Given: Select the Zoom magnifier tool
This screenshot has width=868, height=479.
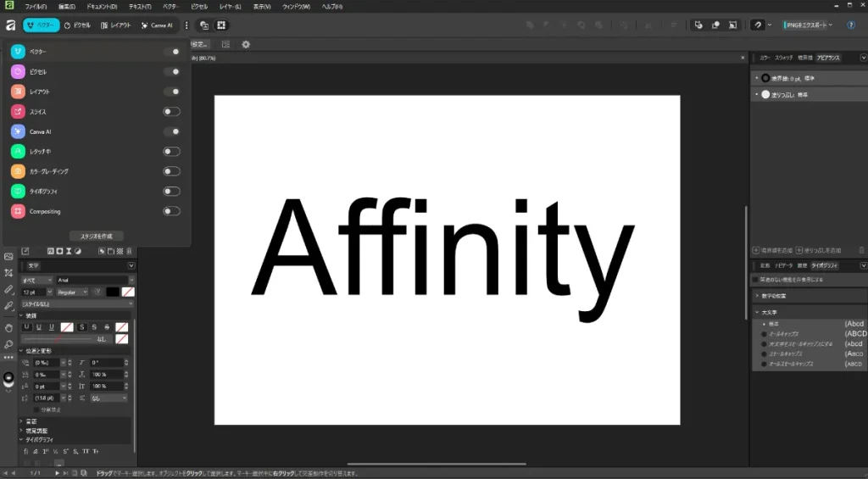Looking at the screenshot, I should click(8, 344).
